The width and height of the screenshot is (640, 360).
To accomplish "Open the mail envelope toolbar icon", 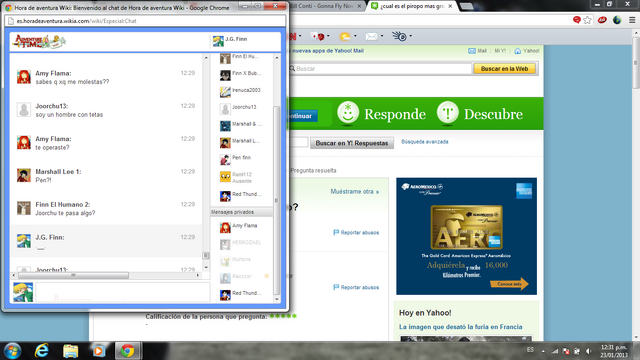I will pyautogui.click(x=371, y=37).
